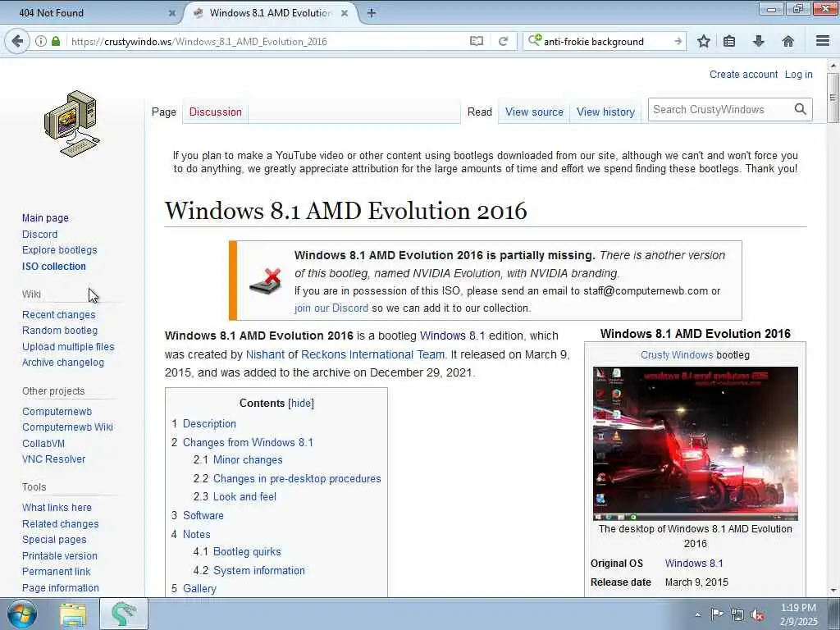Open the infobox desktop screenshot thumbnail

pos(696,444)
